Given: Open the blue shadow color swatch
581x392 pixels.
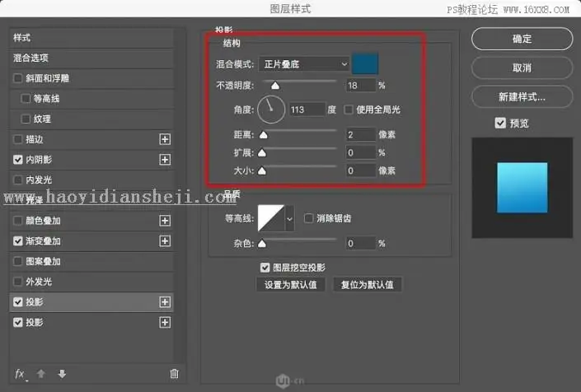Looking at the screenshot, I should click(x=365, y=63).
